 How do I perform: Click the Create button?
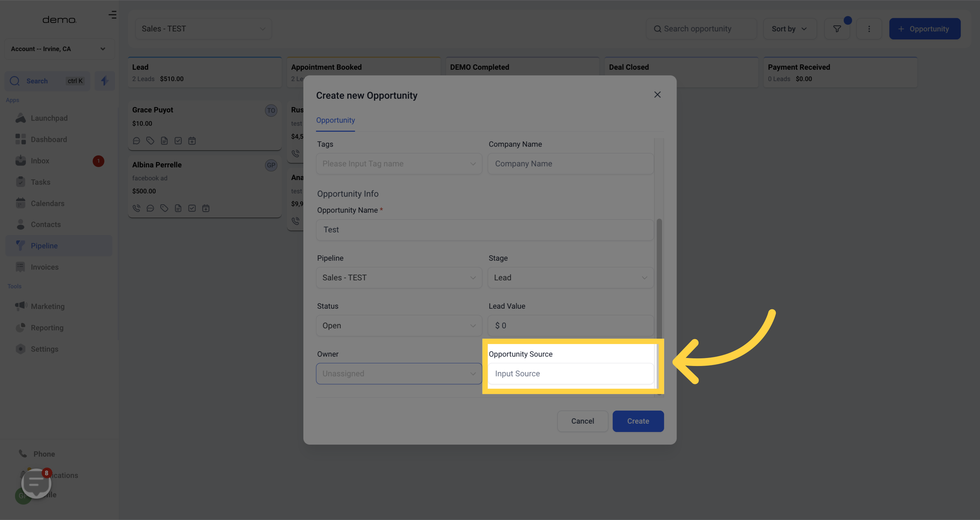[x=638, y=421]
